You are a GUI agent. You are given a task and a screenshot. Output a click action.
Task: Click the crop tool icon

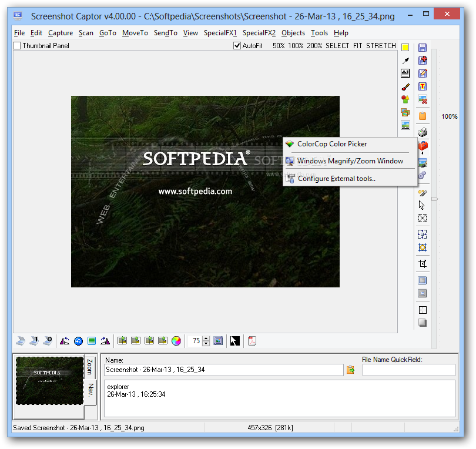coord(423,263)
